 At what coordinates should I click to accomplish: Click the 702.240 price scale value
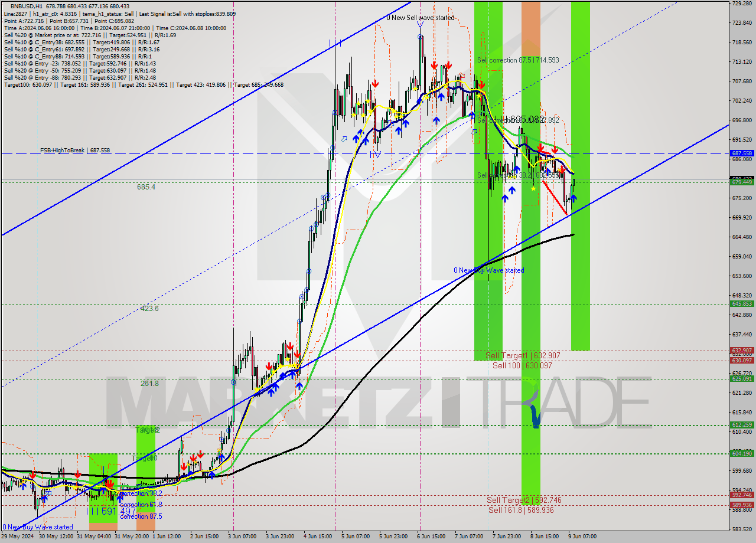(x=742, y=100)
